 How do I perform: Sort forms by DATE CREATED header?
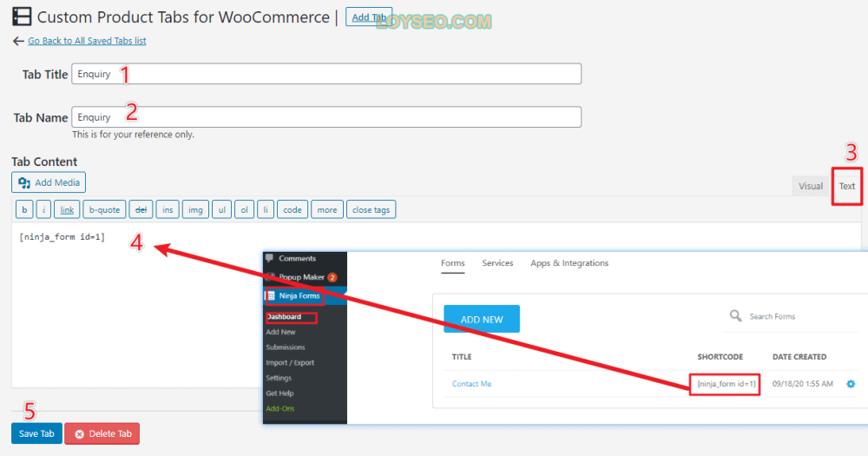pos(799,357)
